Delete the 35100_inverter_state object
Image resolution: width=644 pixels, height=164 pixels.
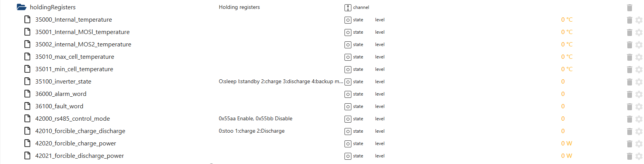[x=629, y=82]
